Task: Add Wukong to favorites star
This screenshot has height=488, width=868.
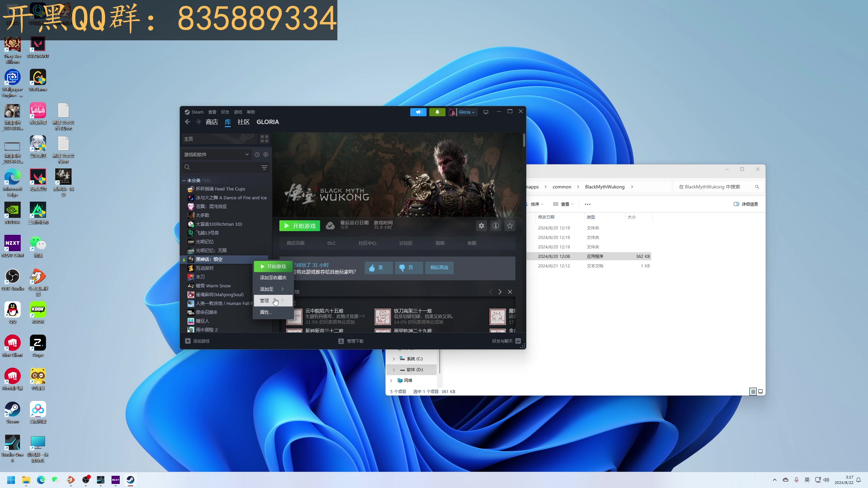Action: pyautogui.click(x=510, y=226)
